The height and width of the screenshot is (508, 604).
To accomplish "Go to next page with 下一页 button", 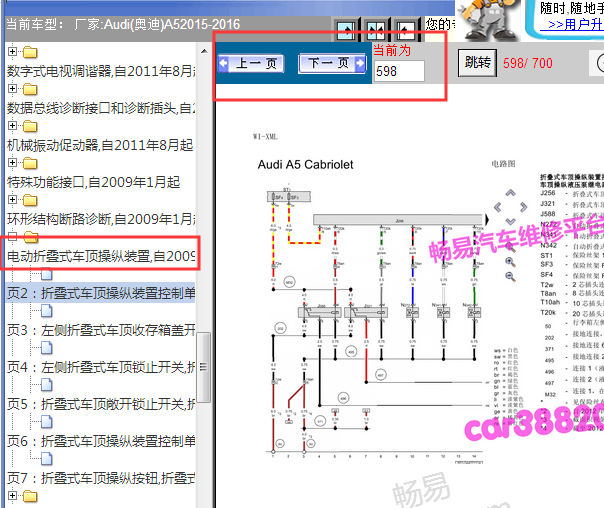I will (x=332, y=63).
